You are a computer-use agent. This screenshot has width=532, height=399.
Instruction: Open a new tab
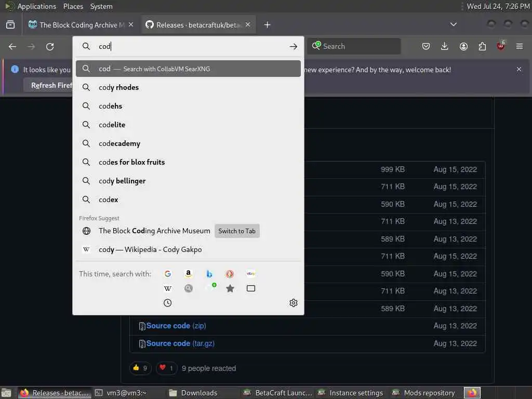(268, 25)
